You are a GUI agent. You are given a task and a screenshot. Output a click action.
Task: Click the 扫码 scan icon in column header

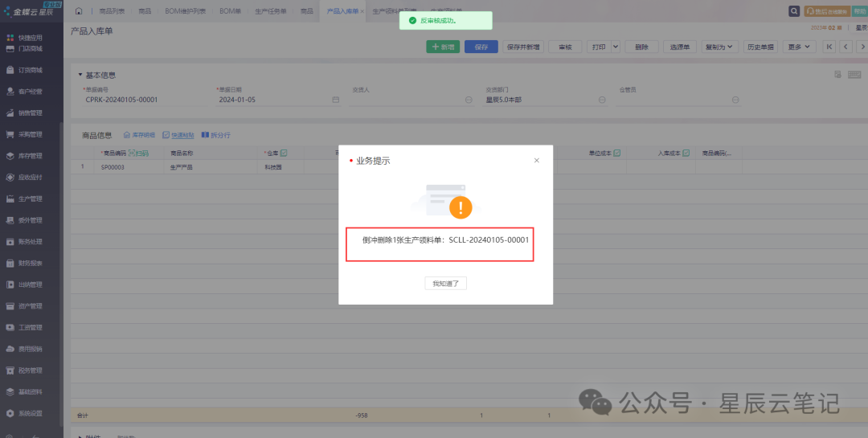pyautogui.click(x=139, y=153)
